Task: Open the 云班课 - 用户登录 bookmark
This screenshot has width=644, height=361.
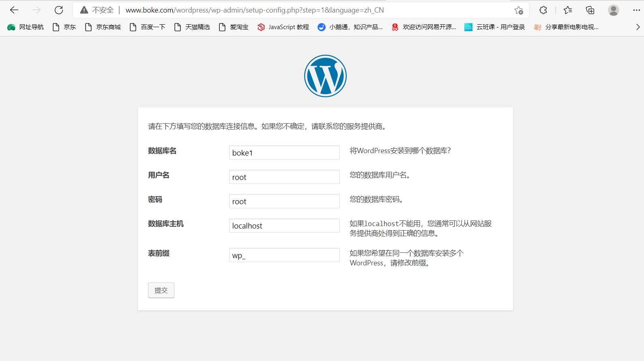Action: 495,27
